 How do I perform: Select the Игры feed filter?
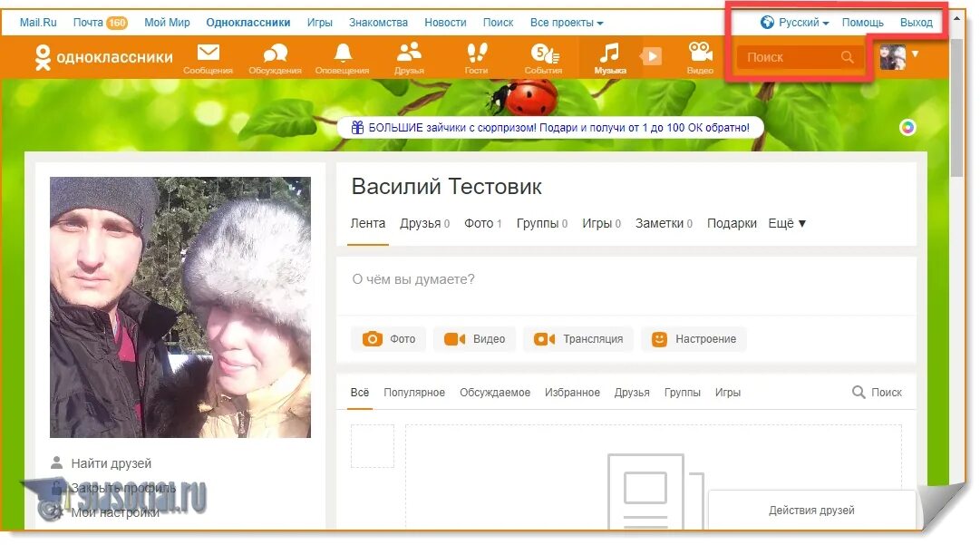(727, 392)
